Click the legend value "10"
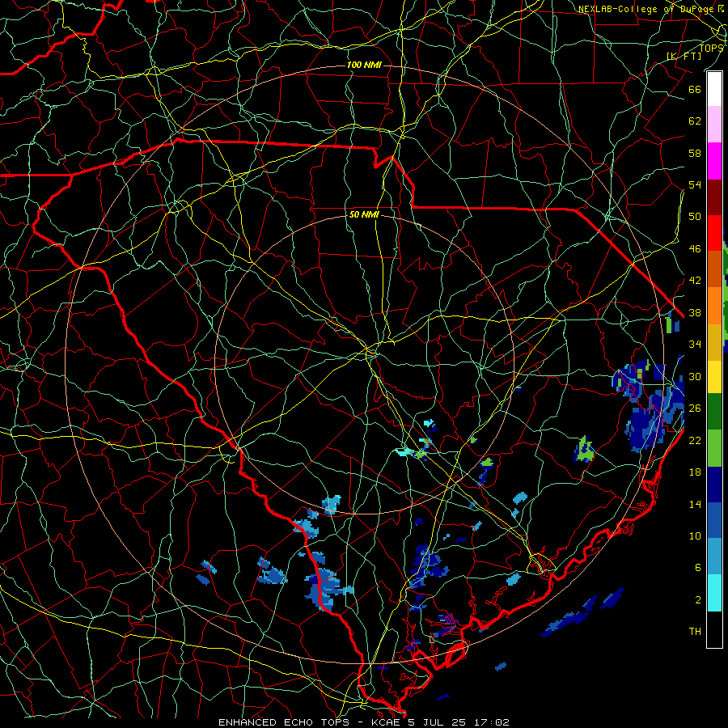728x728 pixels. (695, 535)
